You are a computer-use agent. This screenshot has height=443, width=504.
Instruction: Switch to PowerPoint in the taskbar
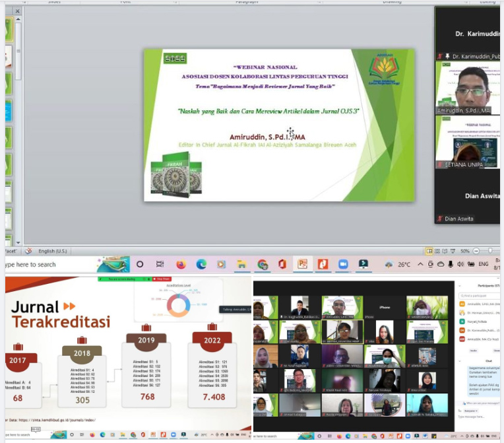(302, 264)
